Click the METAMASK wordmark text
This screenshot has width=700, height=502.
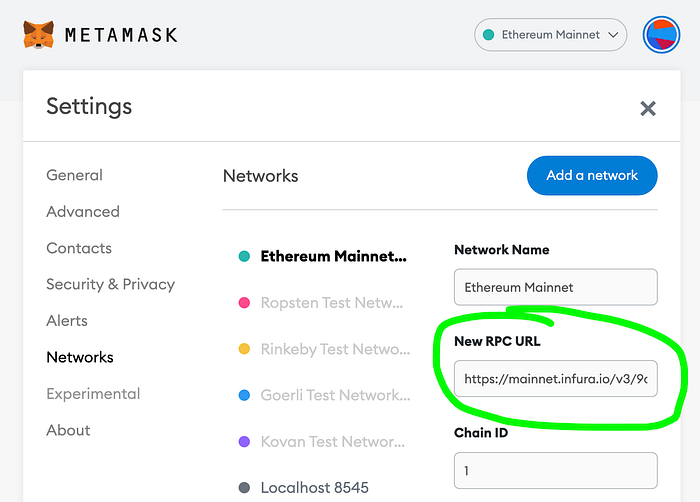coord(121,35)
